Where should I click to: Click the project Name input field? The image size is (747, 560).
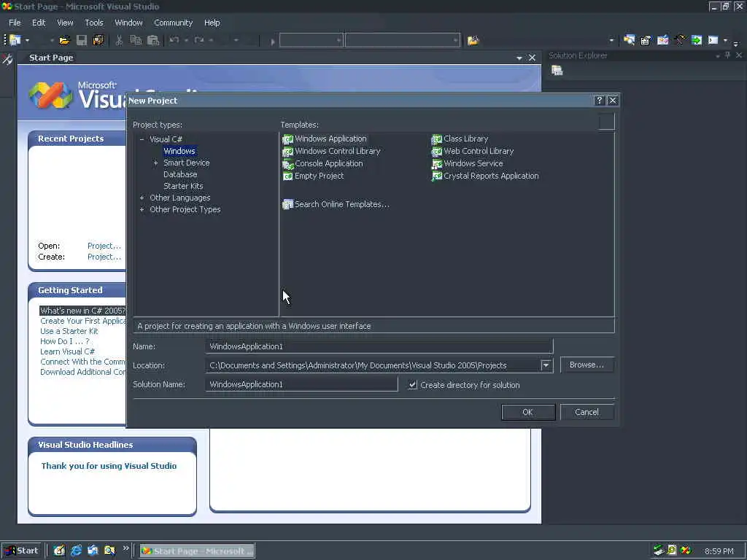(379, 346)
